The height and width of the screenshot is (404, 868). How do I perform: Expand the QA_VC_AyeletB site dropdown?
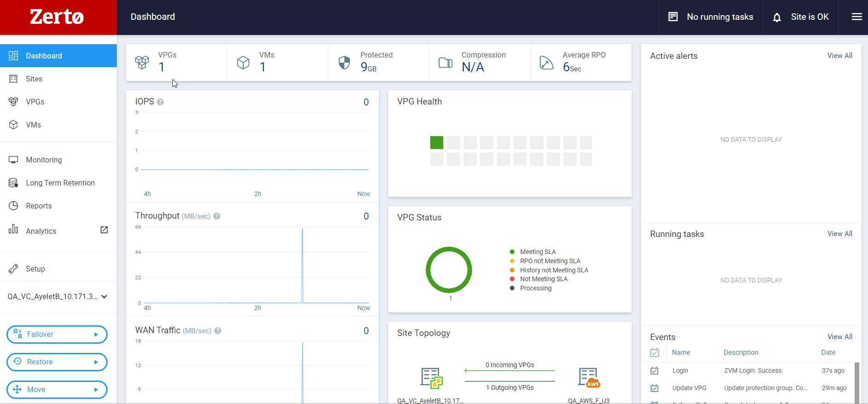coord(104,297)
